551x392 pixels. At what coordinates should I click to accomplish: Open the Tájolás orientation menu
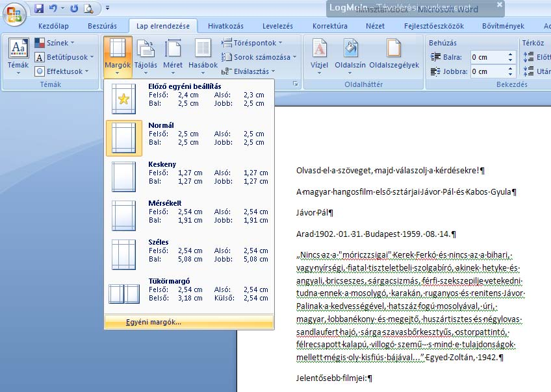(146, 56)
